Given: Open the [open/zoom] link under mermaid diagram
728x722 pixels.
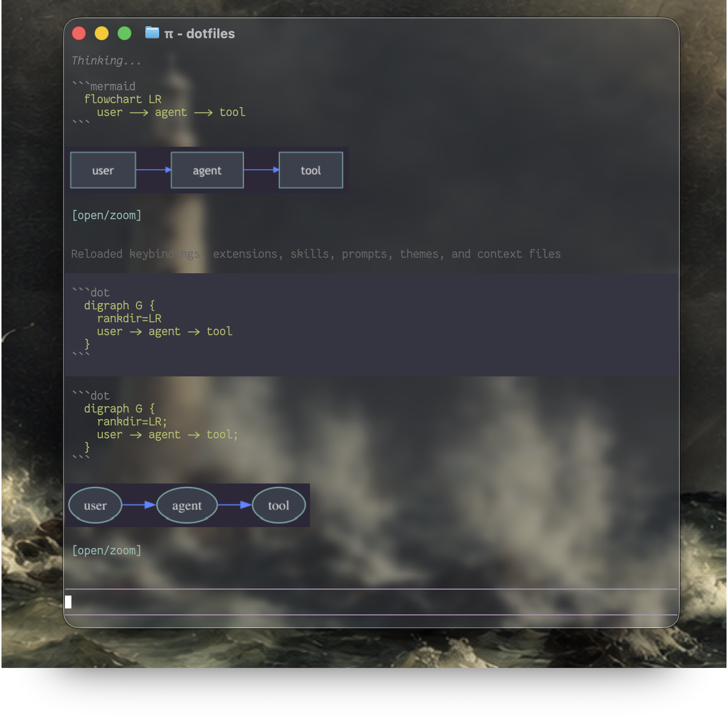Looking at the screenshot, I should [107, 215].
